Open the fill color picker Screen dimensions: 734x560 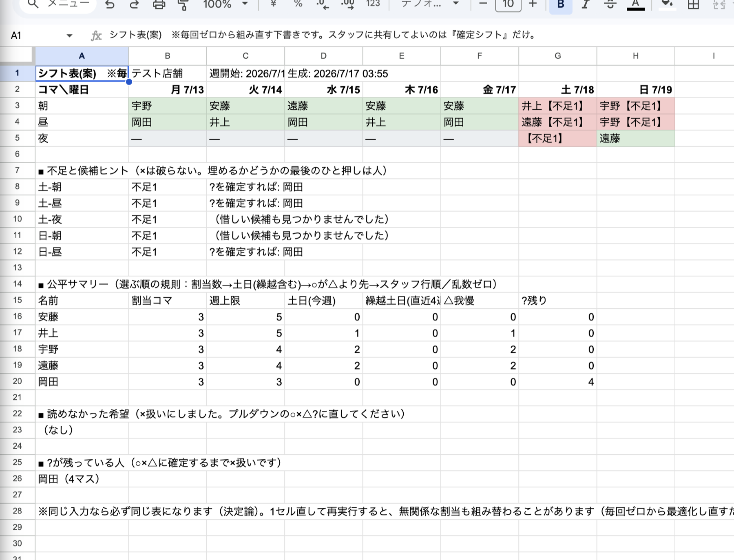click(667, 5)
